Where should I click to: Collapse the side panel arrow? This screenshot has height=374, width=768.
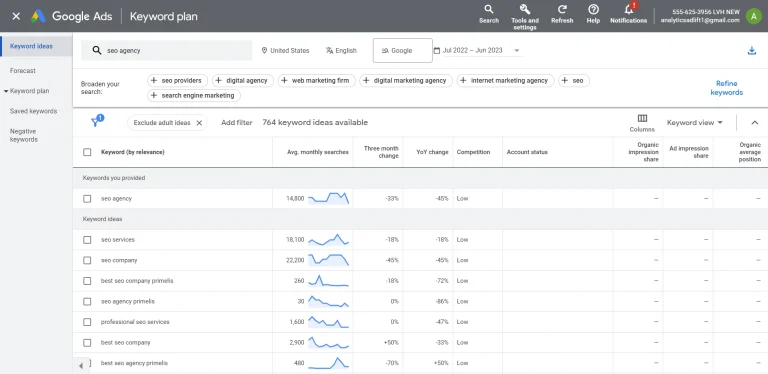coord(81,366)
